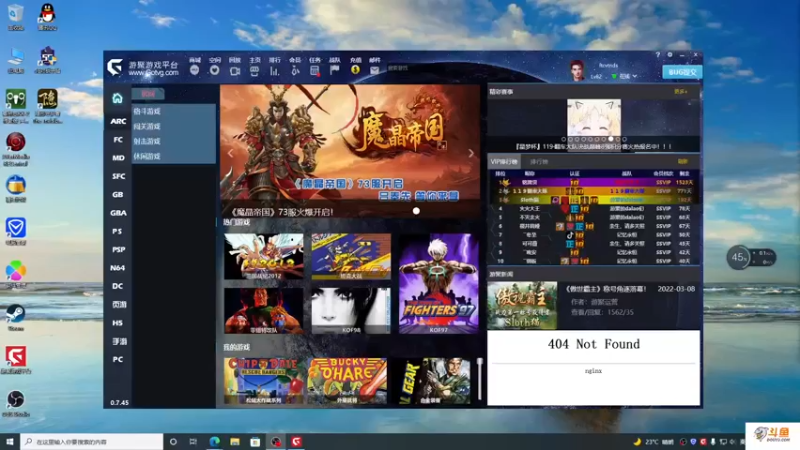The width and height of the screenshot is (800, 450).
Task: Click the refresh link in ranking panel
Action: 683,162
